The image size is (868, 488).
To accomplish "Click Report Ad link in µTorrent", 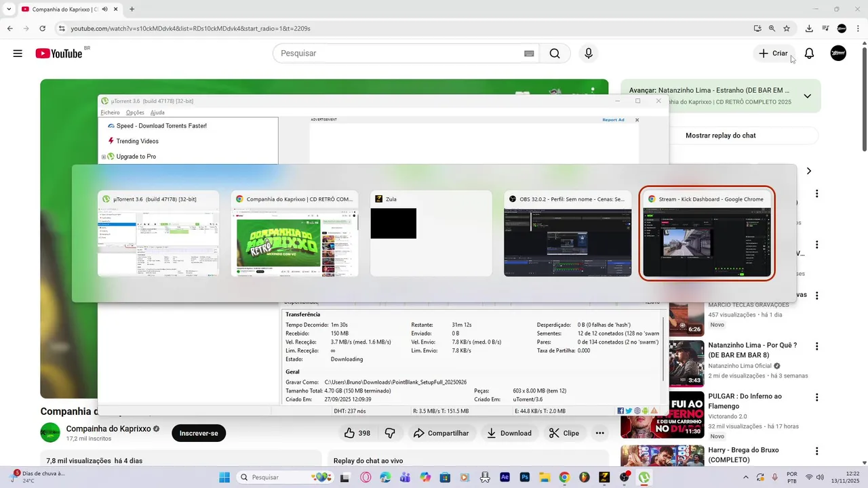I will (x=613, y=120).
